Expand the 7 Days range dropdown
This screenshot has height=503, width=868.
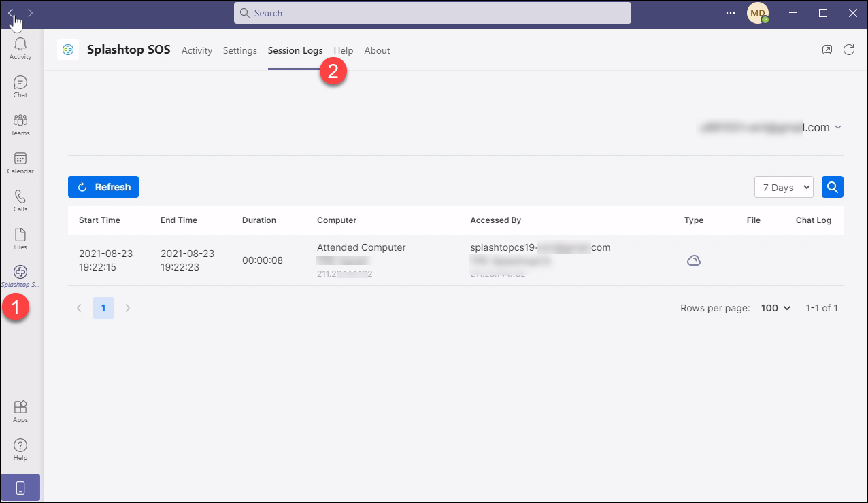(784, 187)
